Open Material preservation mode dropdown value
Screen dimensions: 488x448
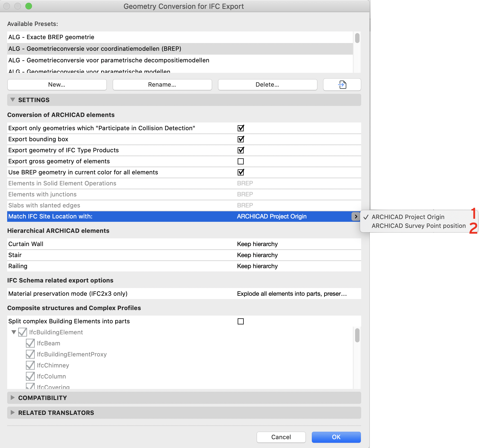[x=292, y=294]
